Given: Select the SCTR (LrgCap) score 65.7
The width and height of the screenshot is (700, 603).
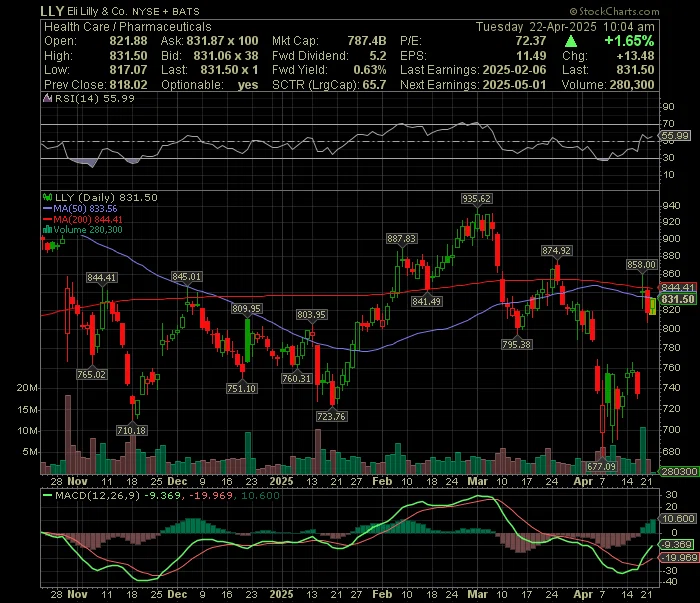Looking at the screenshot, I should pyautogui.click(x=374, y=85).
